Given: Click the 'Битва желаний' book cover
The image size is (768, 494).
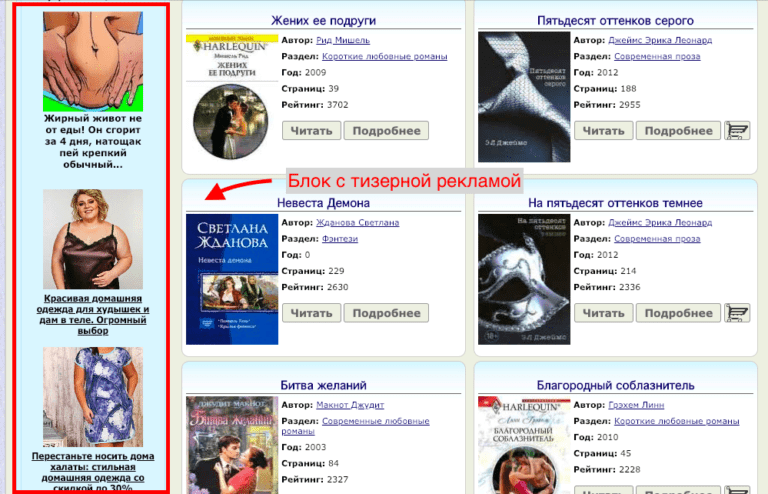Looking at the screenshot, I should tap(232, 445).
